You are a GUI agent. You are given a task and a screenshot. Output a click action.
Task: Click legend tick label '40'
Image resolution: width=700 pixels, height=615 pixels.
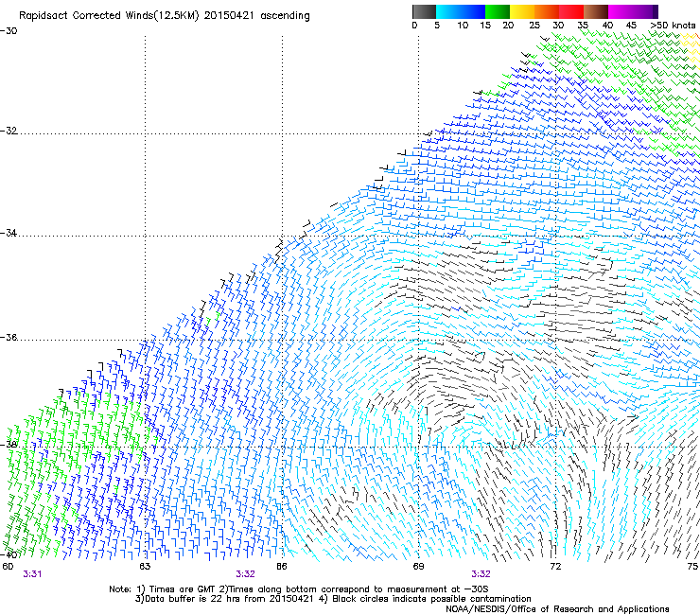[607, 26]
